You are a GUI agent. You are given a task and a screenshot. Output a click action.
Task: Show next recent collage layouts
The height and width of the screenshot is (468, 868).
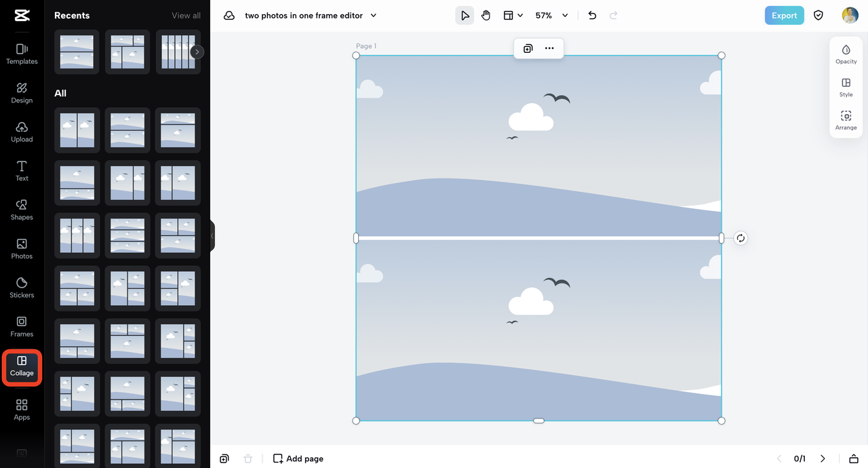197,52
